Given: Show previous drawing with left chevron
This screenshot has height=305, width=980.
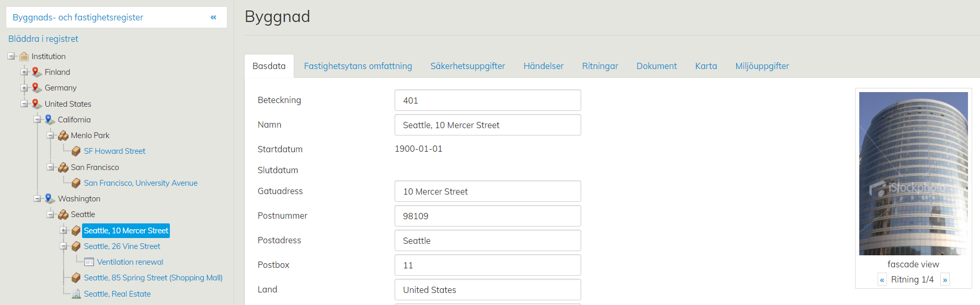Looking at the screenshot, I should pos(882,280).
